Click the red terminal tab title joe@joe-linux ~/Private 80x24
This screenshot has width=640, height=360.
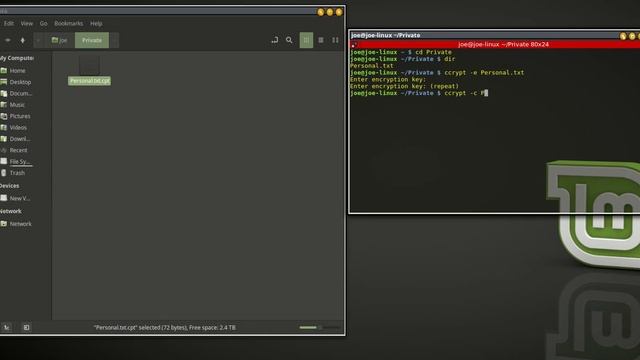503,44
